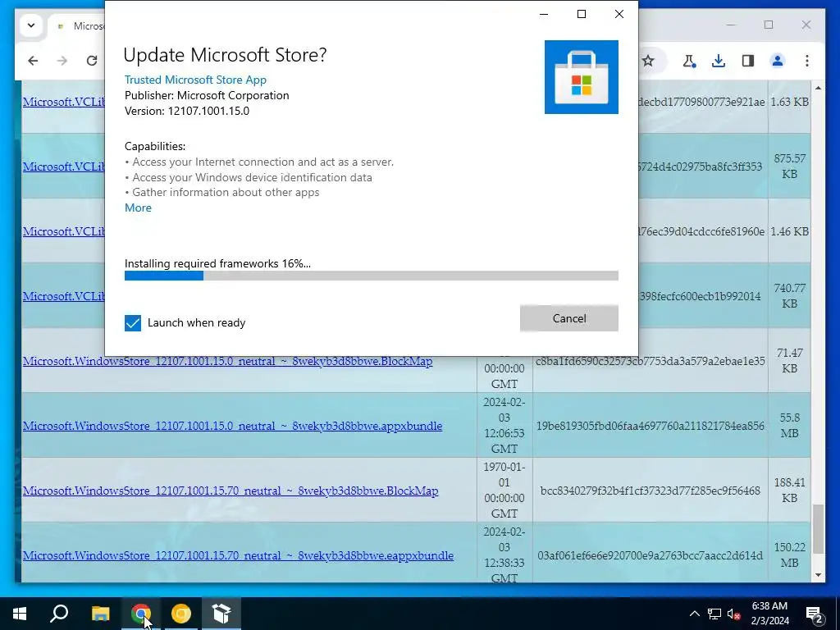Go back in the Chrome browser
Image resolution: width=840 pixels, height=630 pixels.
point(33,61)
